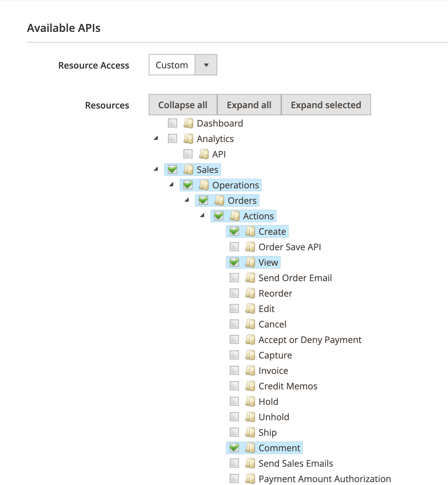Click the Actions folder icon
Viewport: 448px width, 485px height.
[x=235, y=216]
